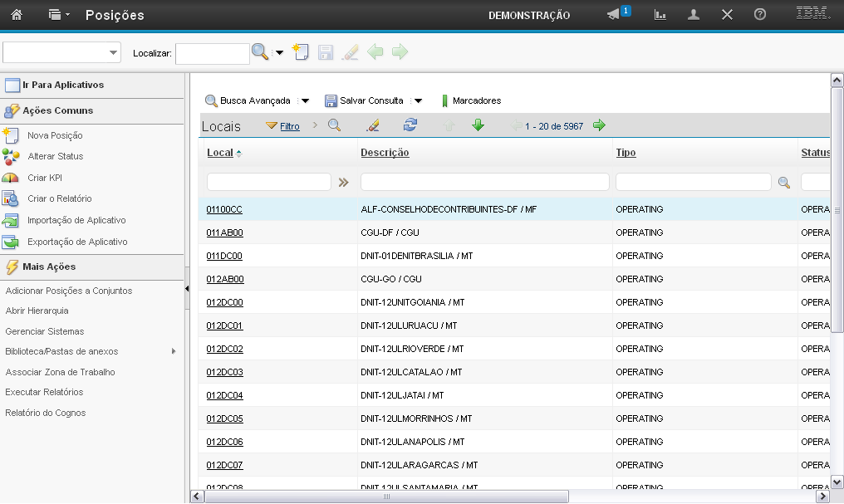Click the Home icon in the top bar
The image size is (844, 504).
[16, 15]
